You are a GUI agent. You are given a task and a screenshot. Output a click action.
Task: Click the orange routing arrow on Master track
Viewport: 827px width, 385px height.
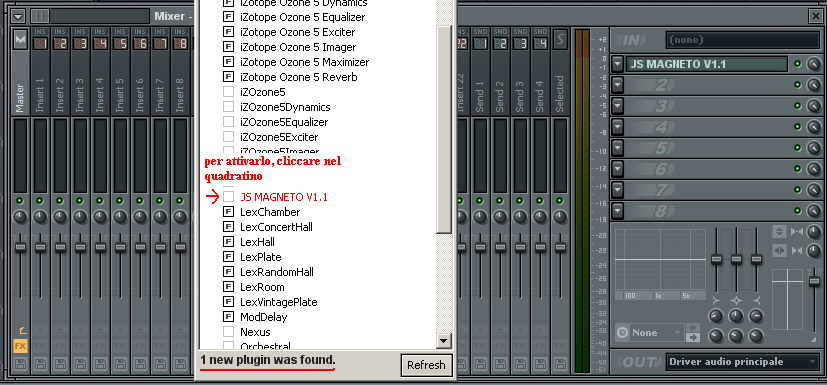22,331
